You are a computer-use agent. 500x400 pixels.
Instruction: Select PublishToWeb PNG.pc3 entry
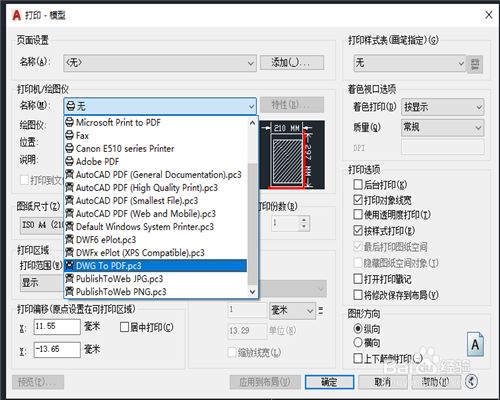click(156, 291)
